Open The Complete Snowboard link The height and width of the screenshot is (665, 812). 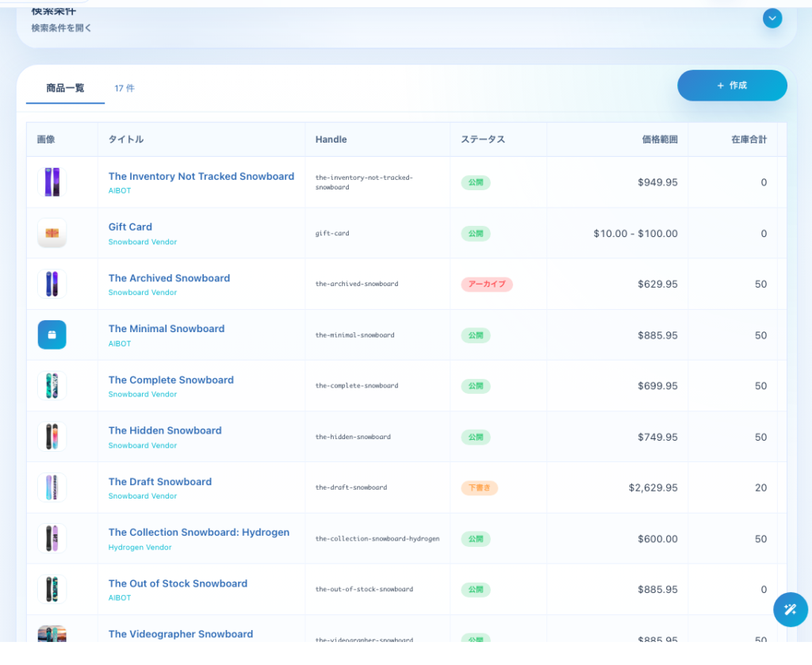pyautogui.click(x=171, y=380)
